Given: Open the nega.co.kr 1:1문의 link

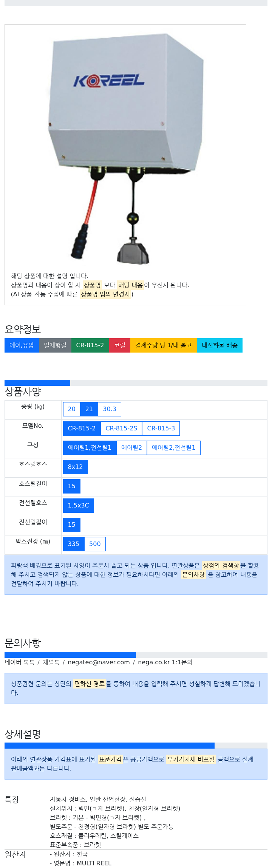Looking at the screenshot, I should coord(165,662).
